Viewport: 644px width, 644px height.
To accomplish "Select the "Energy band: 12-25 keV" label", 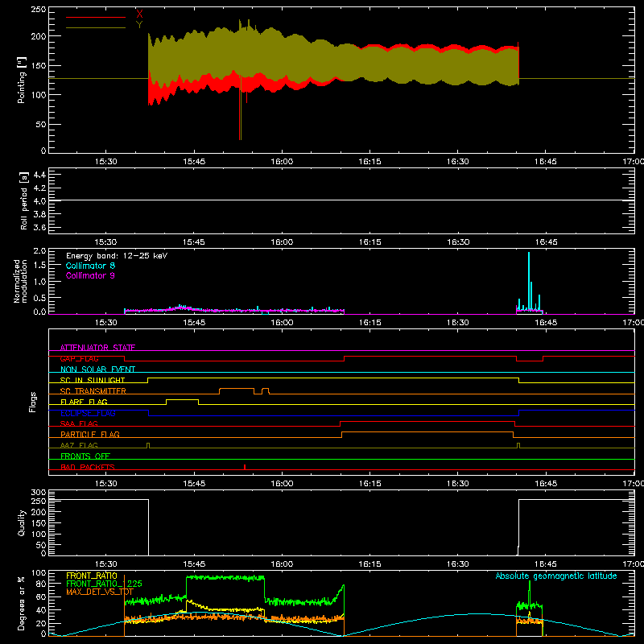I will 117,256.
